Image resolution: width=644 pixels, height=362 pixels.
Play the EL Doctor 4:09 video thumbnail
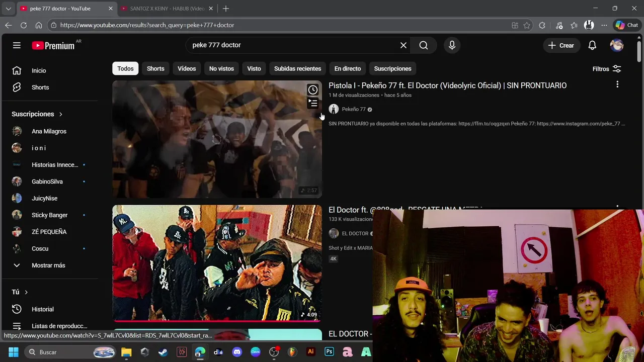point(217,263)
